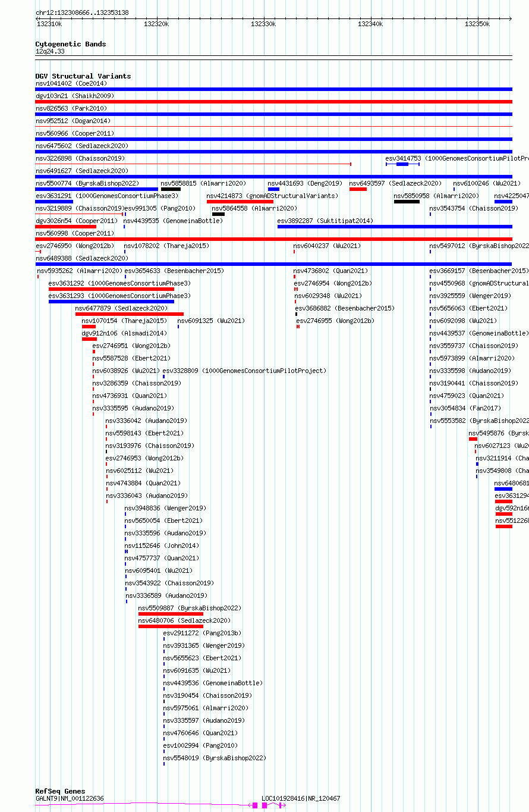
Task: Click nsv4431693 (Deng2019) label
Action: coord(305,183)
